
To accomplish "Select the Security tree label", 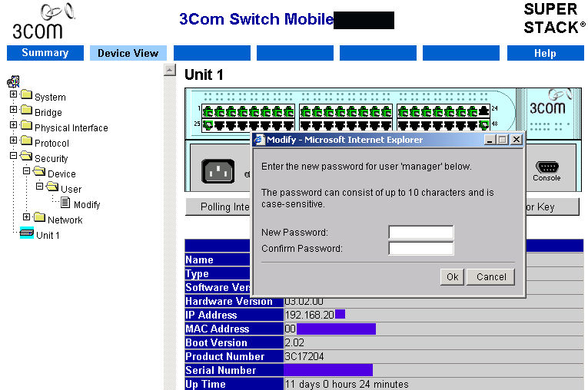I will (x=51, y=158).
